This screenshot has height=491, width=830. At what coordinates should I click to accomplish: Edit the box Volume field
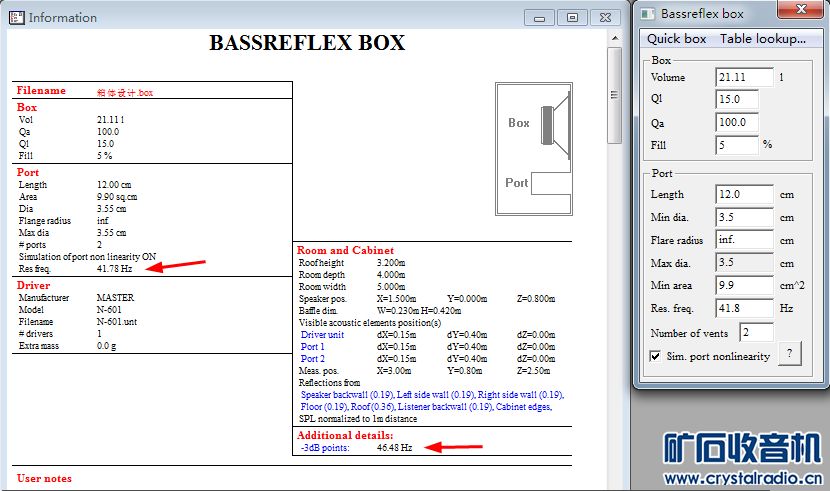point(744,77)
